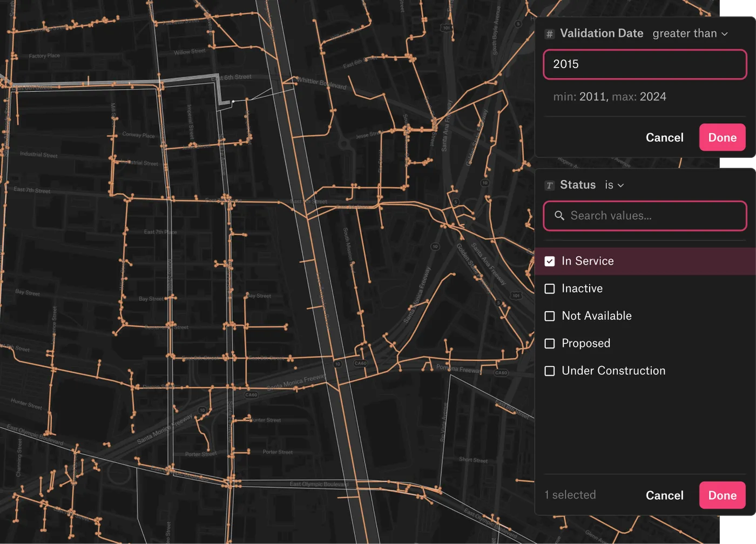The height and width of the screenshot is (544, 756).
Task: Click the 'min: 2011, max: 2024' hint text
Action: tap(610, 97)
